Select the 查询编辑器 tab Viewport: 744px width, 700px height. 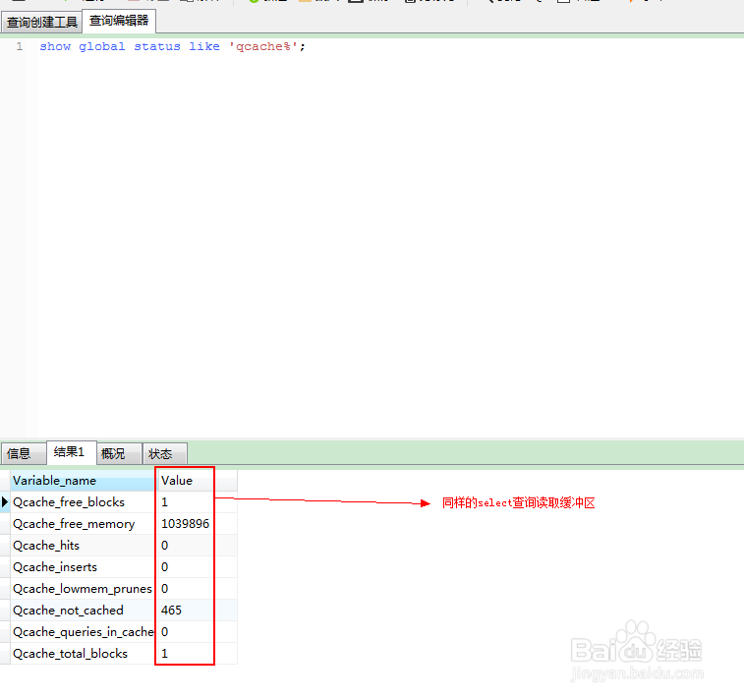tap(119, 21)
